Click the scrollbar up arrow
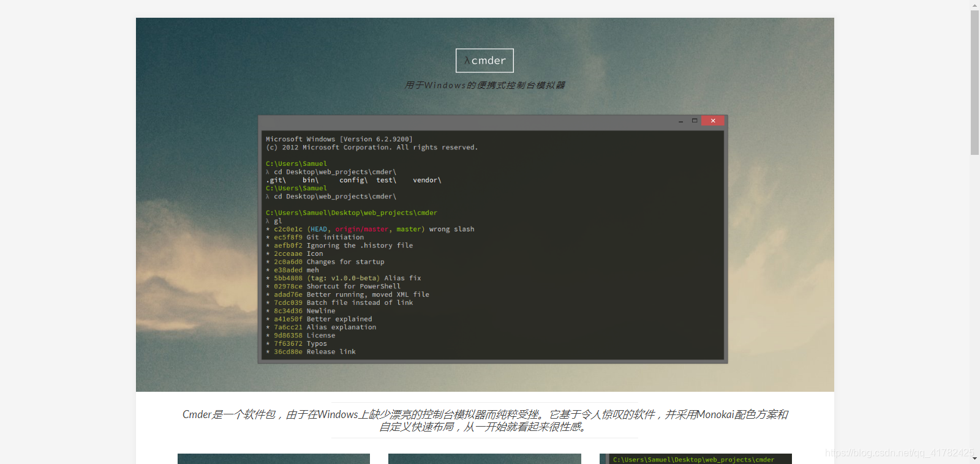Image resolution: width=980 pixels, height=464 pixels. point(974,5)
